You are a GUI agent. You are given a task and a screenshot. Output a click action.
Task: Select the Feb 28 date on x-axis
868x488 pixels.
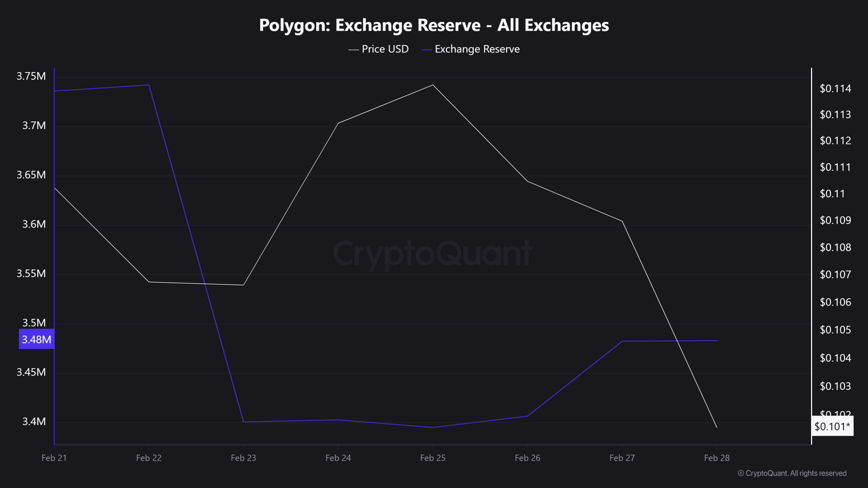click(717, 458)
